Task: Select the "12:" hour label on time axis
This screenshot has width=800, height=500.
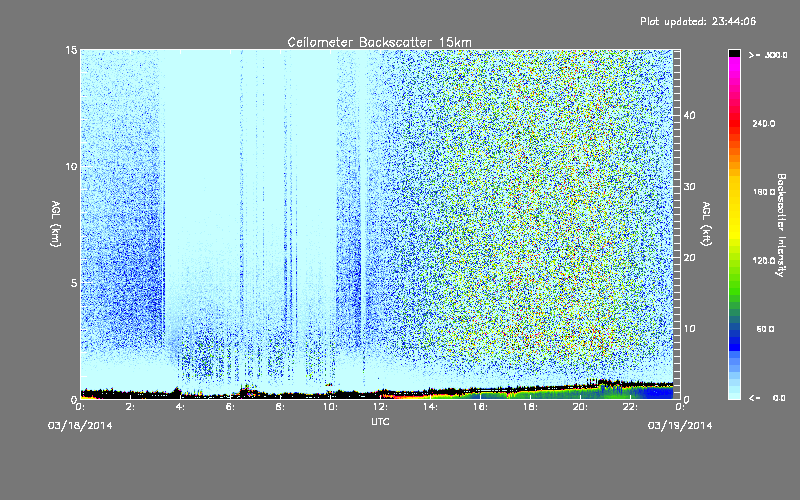Action: pos(381,407)
